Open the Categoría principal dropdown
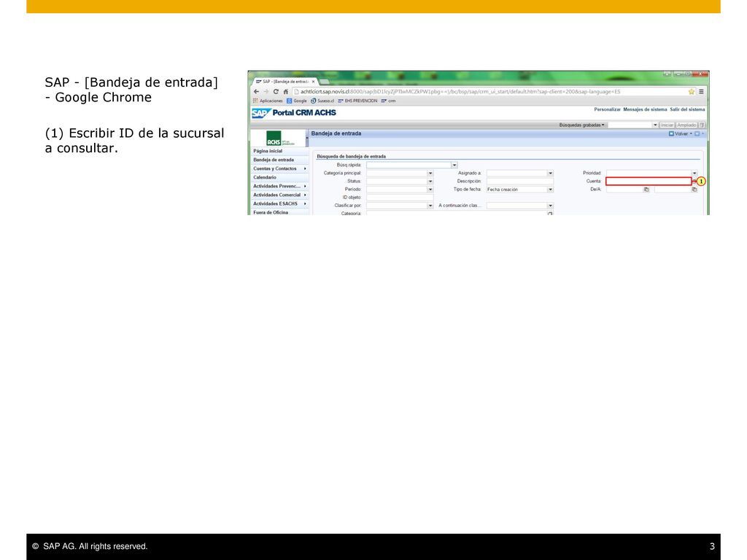Screen dimensions: 747x560 point(430,174)
